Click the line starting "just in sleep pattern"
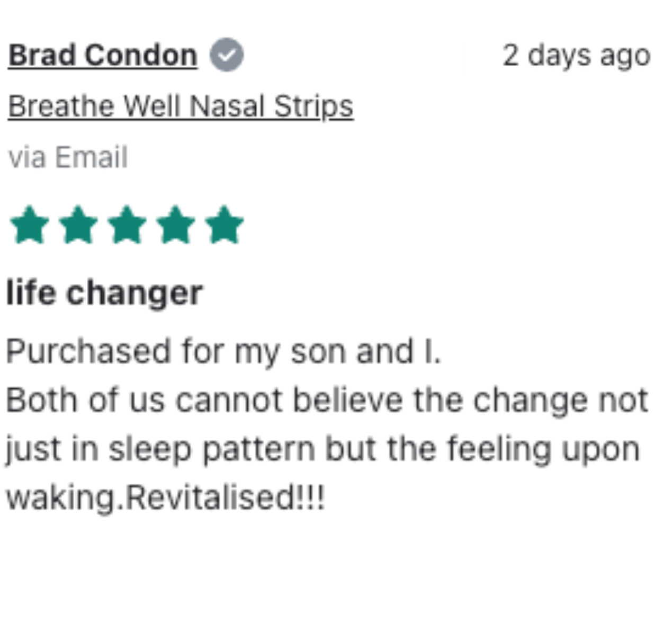The width and height of the screenshot is (672, 631). (322, 449)
